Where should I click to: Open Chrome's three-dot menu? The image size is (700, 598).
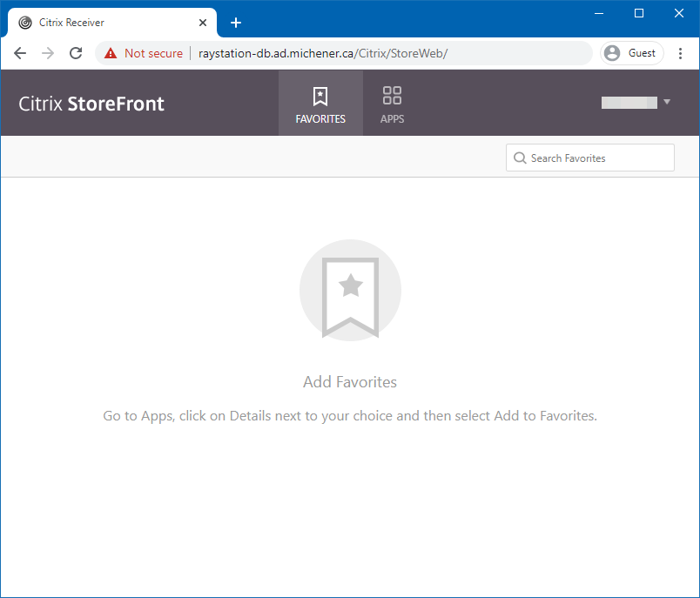[680, 53]
